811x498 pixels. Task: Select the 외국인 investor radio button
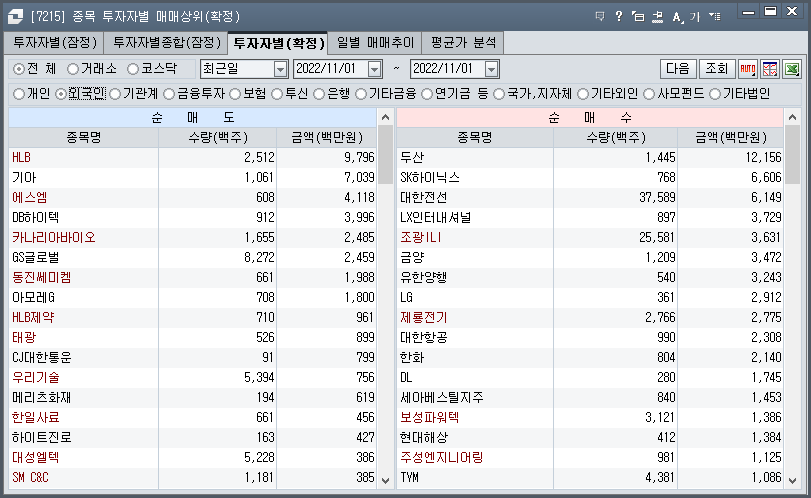pos(61,94)
